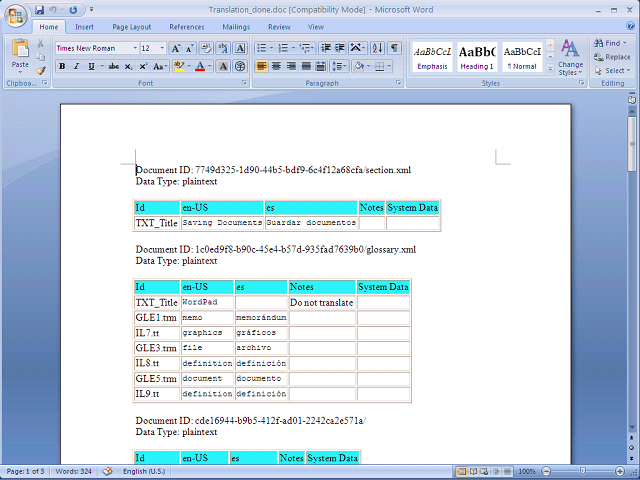
Task: Click the Find button
Action: (x=607, y=43)
